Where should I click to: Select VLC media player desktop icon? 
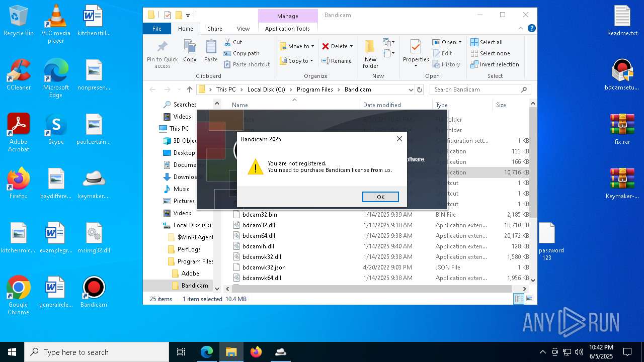coord(56,24)
